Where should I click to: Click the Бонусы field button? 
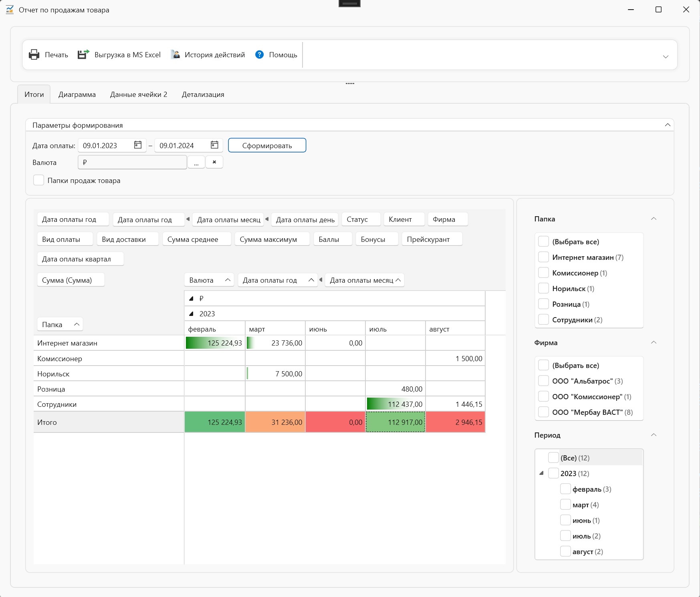[377, 239]
